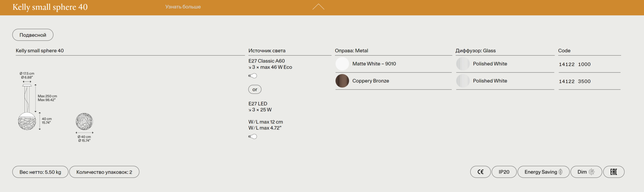Click the bulb icon under E27 LED
The image size is (644, 192).
click(253, 136)
